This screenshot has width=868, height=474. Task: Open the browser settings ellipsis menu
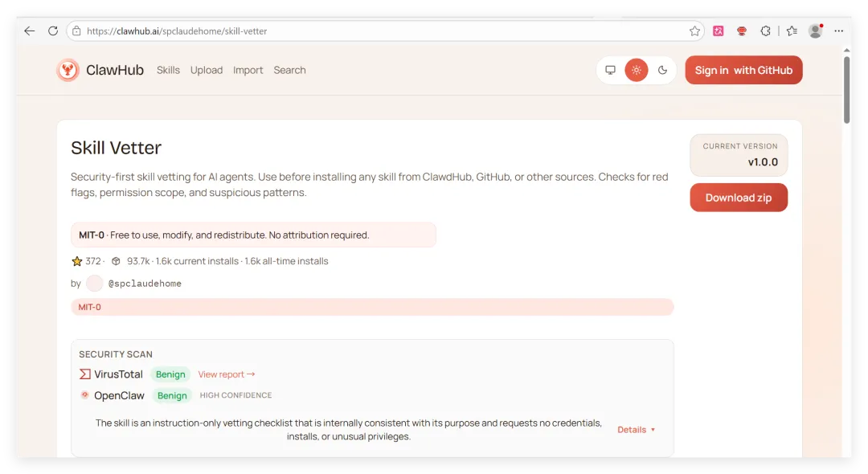point(839,31)
